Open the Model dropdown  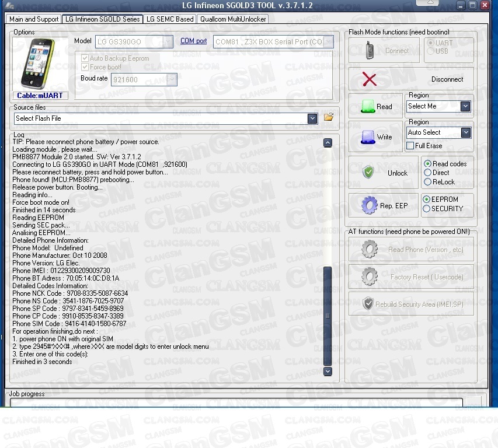pyautogui.click(x=168, y=41)
